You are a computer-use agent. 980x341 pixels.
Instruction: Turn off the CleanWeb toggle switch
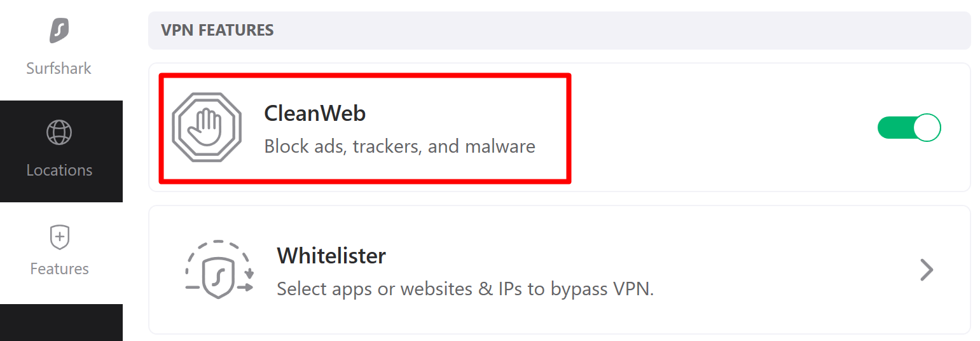[908, 128]
